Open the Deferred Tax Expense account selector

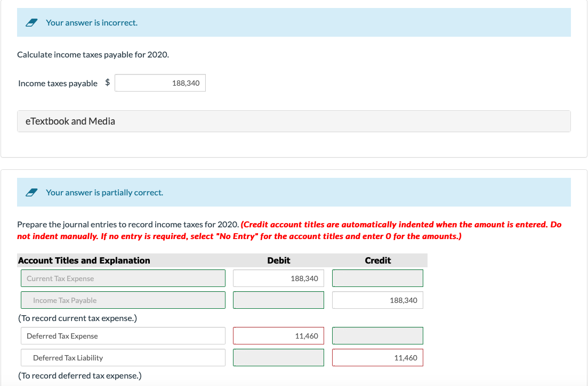click(x=123, y=335)
